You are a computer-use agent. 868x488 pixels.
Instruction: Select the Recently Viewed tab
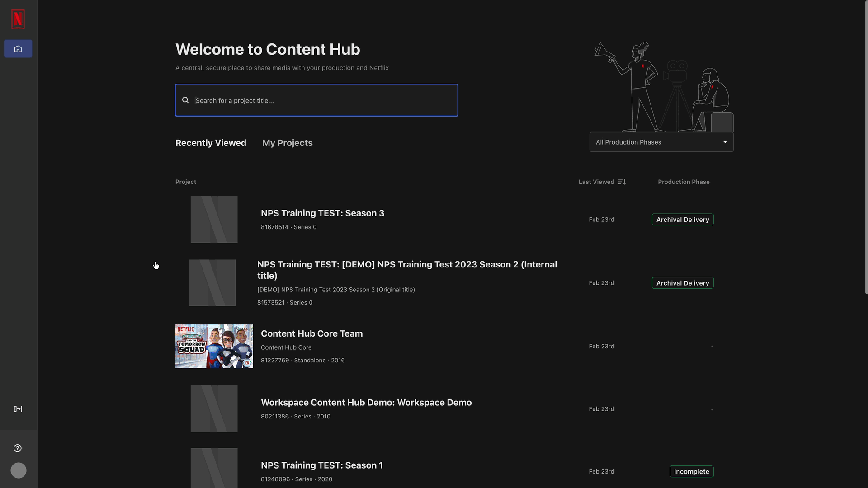point(211,143)
